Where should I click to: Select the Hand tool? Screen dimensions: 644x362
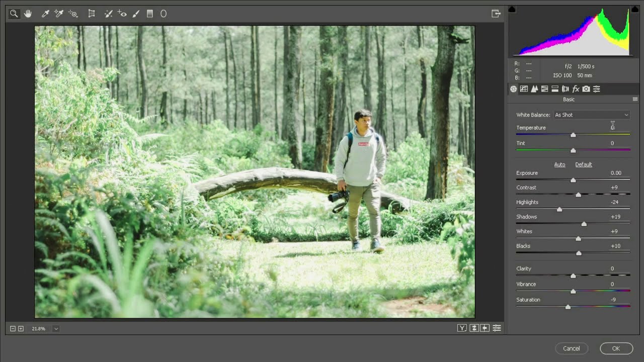[28, 14]
